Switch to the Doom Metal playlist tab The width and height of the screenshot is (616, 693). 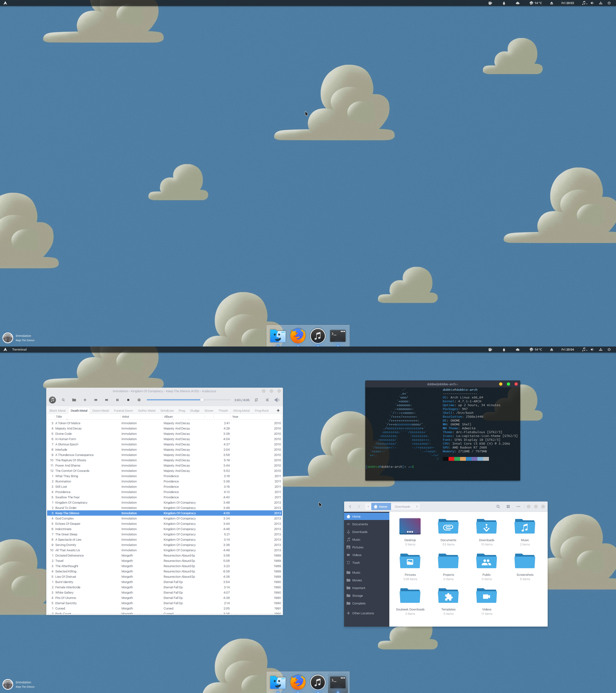pyautogui.click(x=101, y=411)
